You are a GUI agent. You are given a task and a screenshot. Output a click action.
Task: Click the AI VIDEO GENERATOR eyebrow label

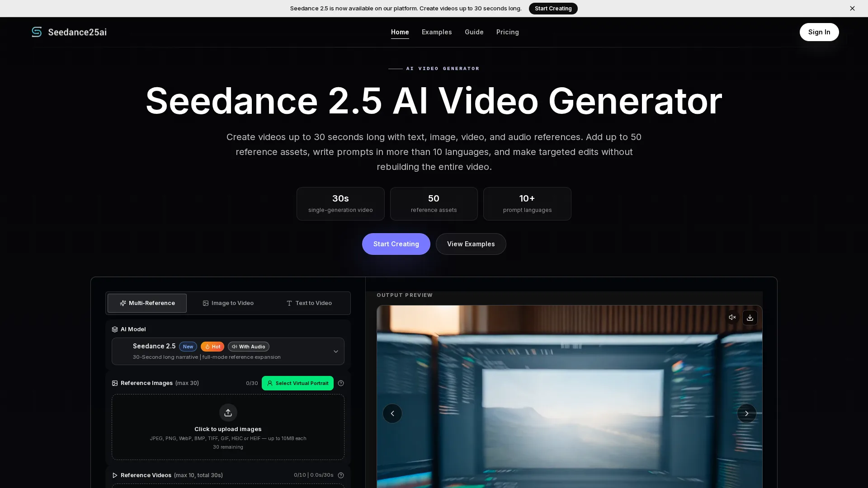point(443,69)
